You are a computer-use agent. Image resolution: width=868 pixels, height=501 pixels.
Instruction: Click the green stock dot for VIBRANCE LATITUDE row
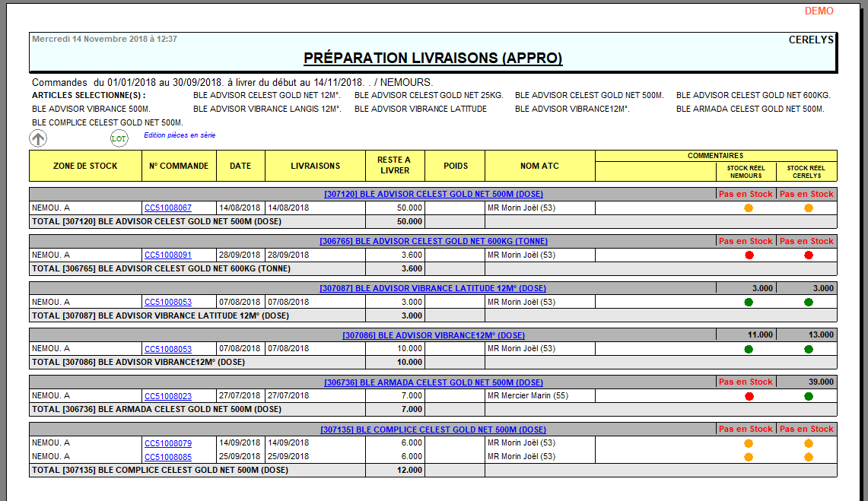[x=749, y=301]
